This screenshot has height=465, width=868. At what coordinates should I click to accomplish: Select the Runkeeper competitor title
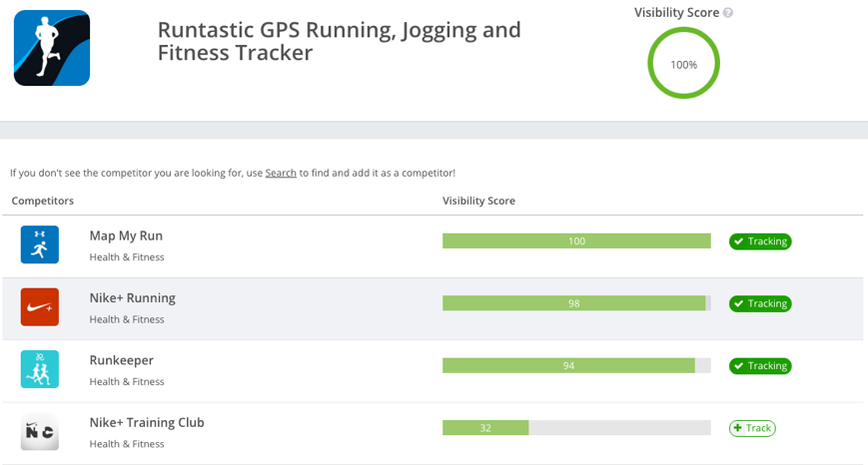121,360
